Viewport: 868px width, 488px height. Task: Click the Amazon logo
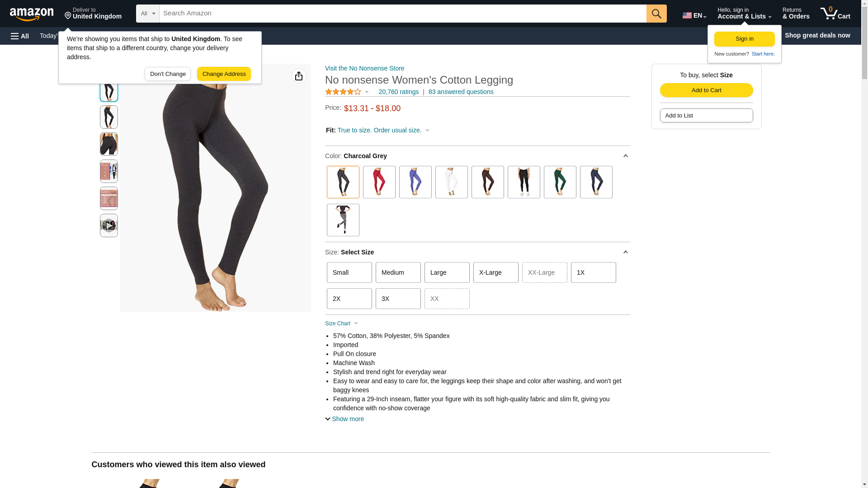tap(32, 14)
